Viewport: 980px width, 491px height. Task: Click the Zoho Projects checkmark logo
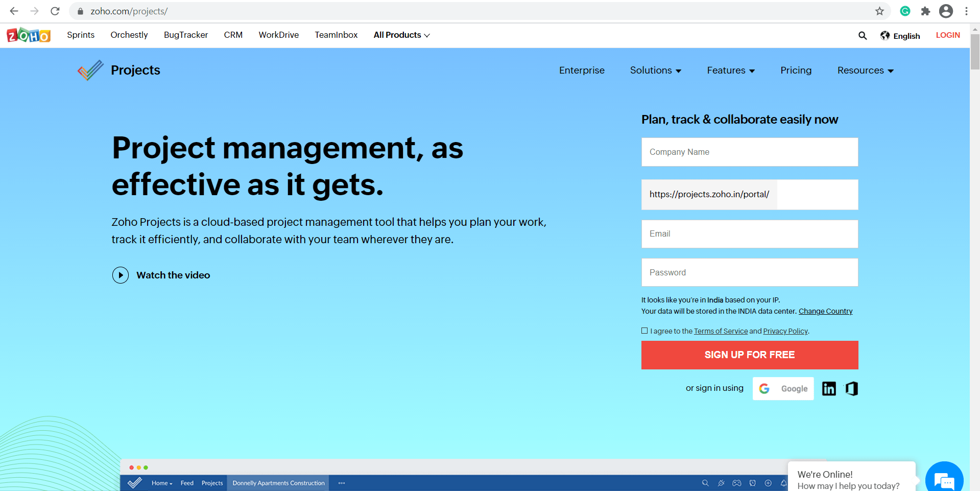90,70
